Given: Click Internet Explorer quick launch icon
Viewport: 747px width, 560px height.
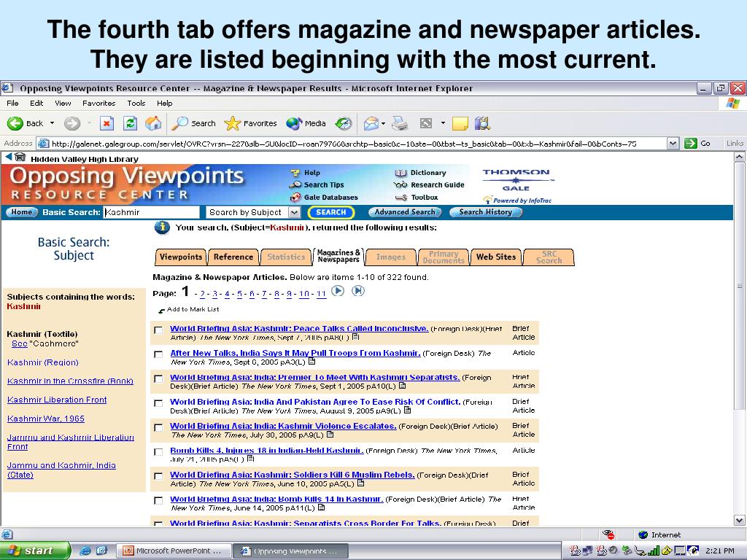Looking at the screenshot, I should click(x=85, y=551).
